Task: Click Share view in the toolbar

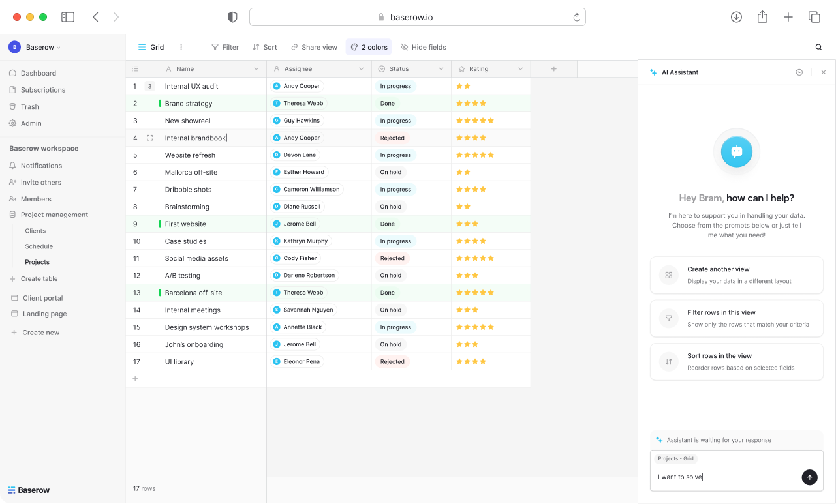Action: (x=314, y=47)
